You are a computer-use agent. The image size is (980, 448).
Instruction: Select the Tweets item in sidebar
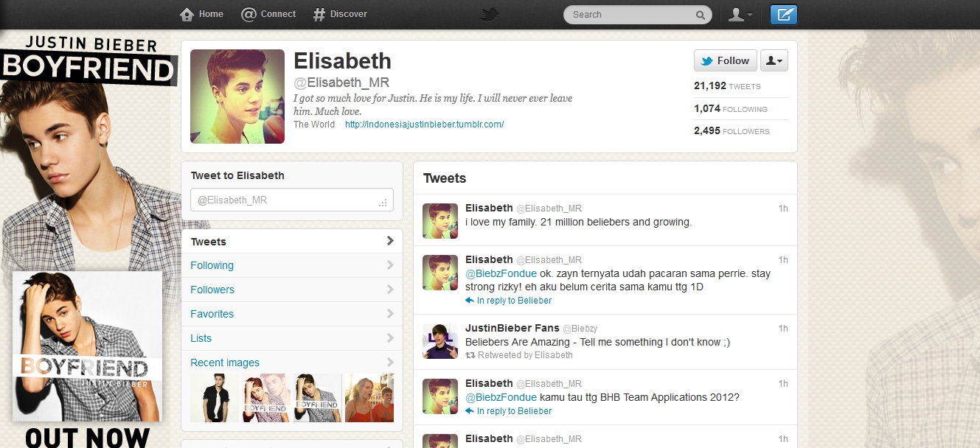click(x=292, y=242)
